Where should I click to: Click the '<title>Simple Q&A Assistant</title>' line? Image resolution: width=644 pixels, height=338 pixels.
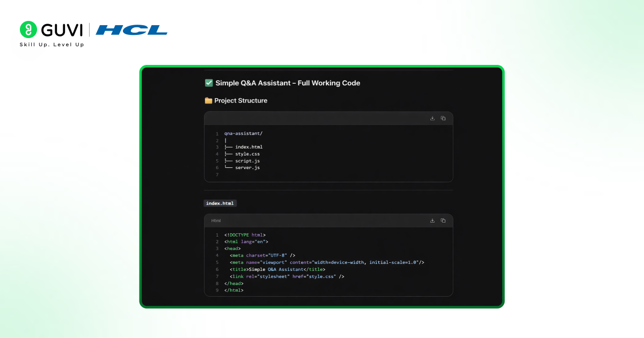click(277, 269)
